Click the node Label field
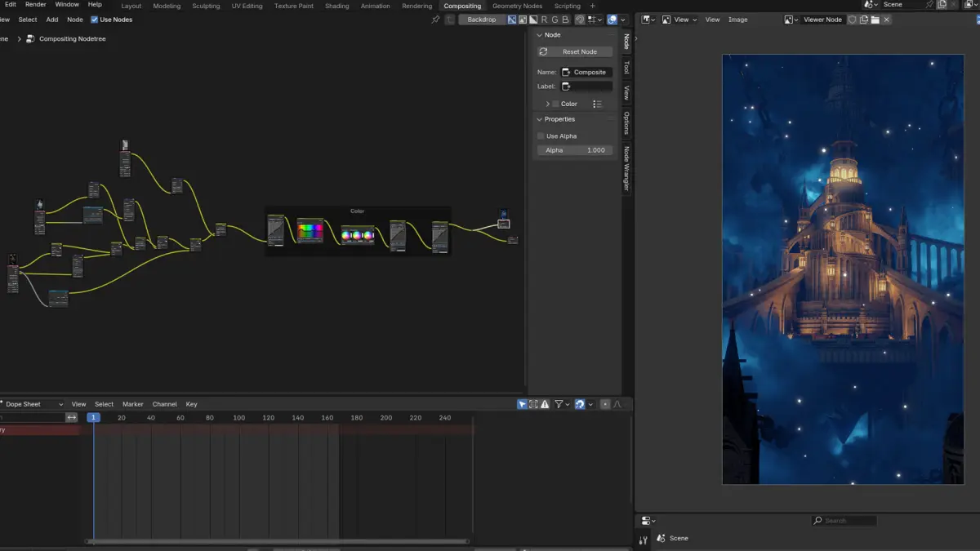 586,86
